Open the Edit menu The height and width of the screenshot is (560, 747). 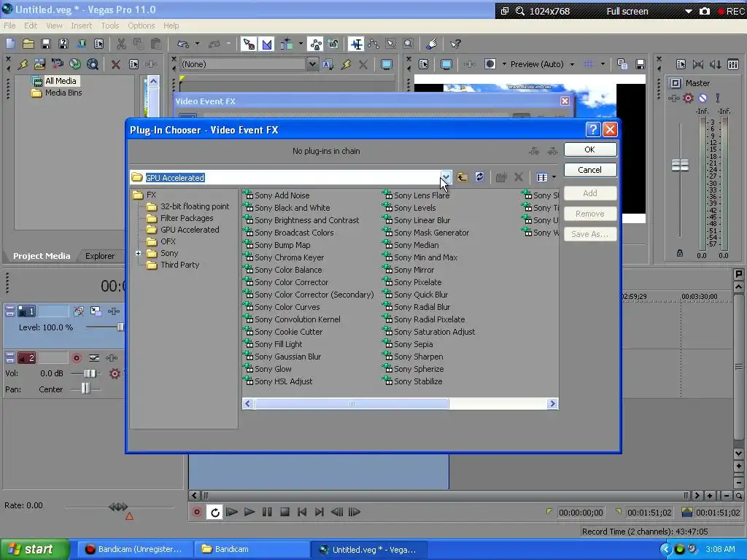[31, 26]
